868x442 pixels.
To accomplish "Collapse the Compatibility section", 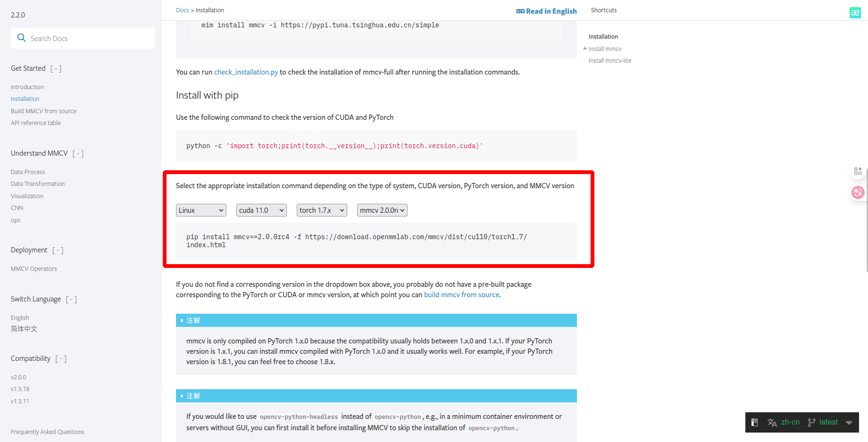I will (x=61, y=359).
